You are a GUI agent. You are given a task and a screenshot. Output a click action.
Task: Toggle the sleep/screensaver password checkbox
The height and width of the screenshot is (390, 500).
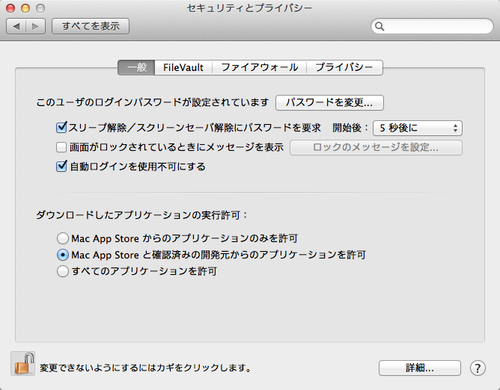coord(62,127)
